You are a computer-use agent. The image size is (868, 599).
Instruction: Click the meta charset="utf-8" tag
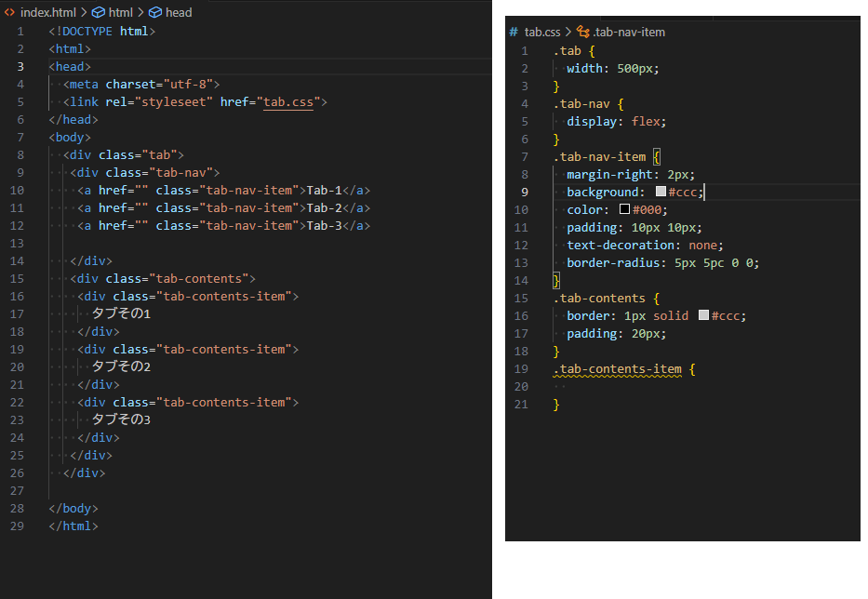[x=141, y=84]
